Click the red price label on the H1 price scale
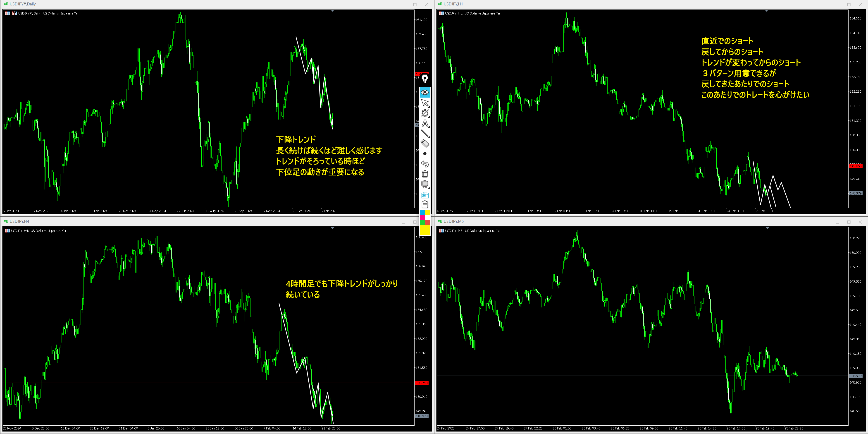 pyautogui.click(x=856, y=166)
